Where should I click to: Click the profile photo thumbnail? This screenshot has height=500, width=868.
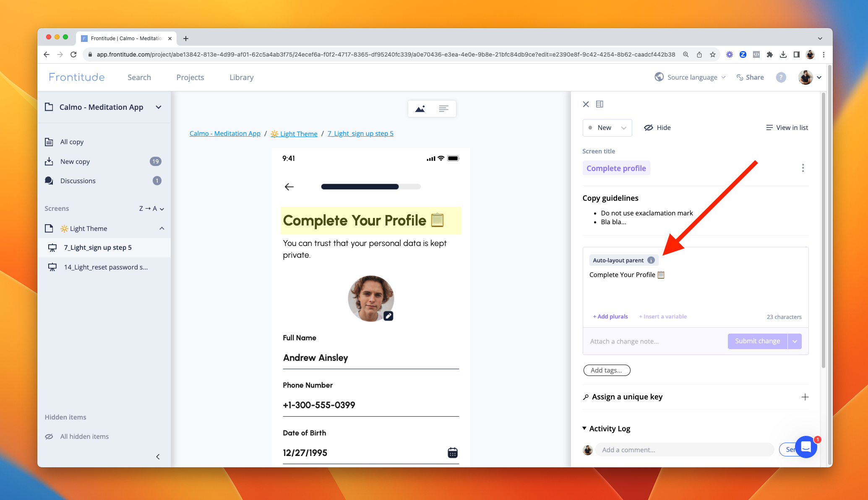(371, 298)
